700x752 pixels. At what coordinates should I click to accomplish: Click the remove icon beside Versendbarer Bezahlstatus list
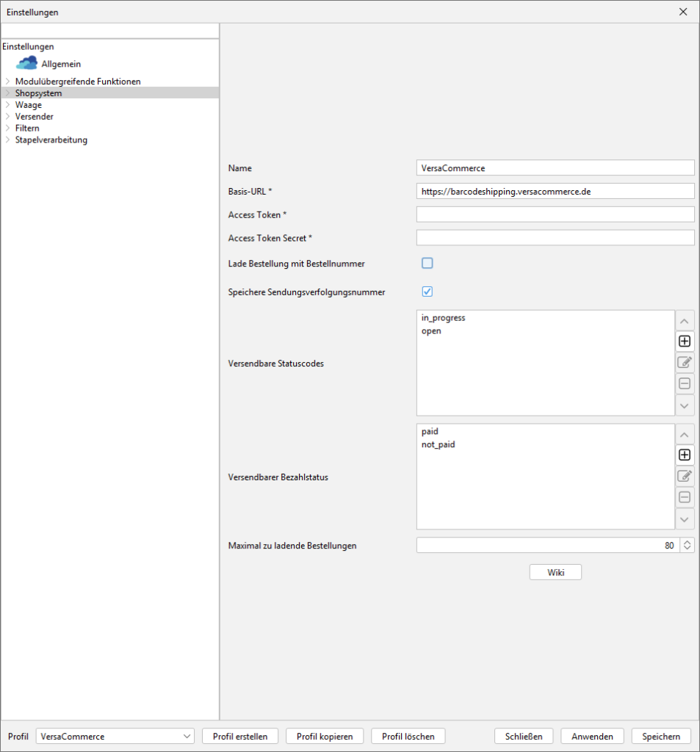[684, 497]
